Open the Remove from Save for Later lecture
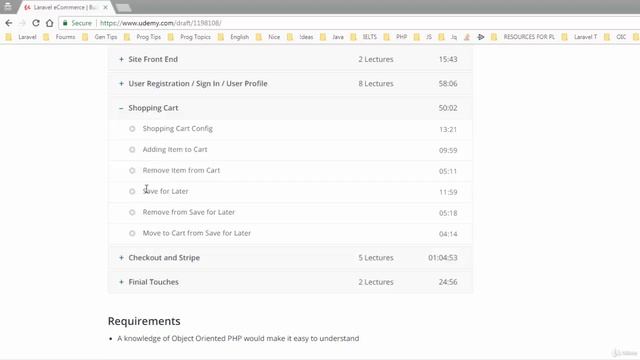 coord(189,212)
